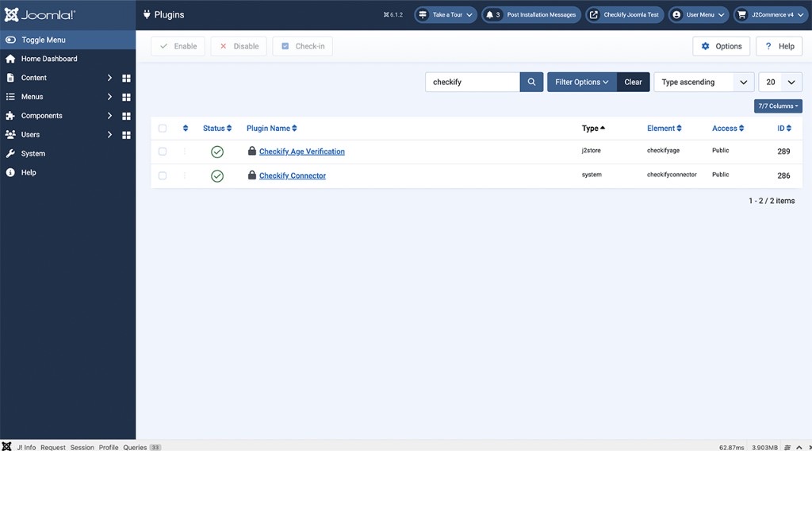
Task: Open the Options button
Action: coord(721,46)
